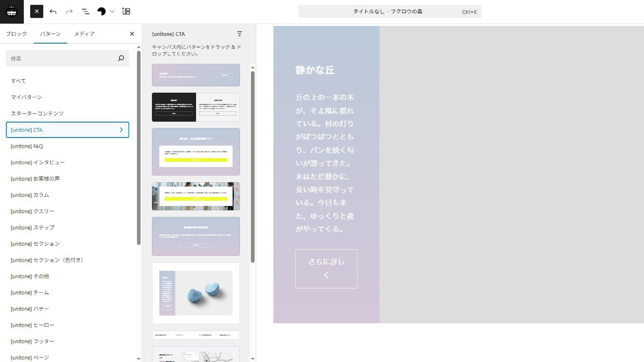Click the さらに詳しく button in the canvas
Viewport: 644px width, 362px height.
pos(326,268)
